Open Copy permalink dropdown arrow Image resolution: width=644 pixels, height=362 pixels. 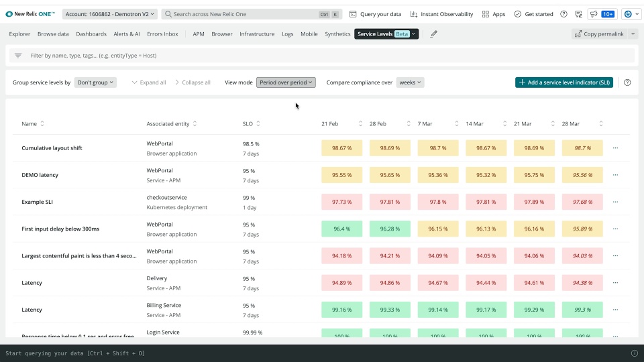pos(633,34)
